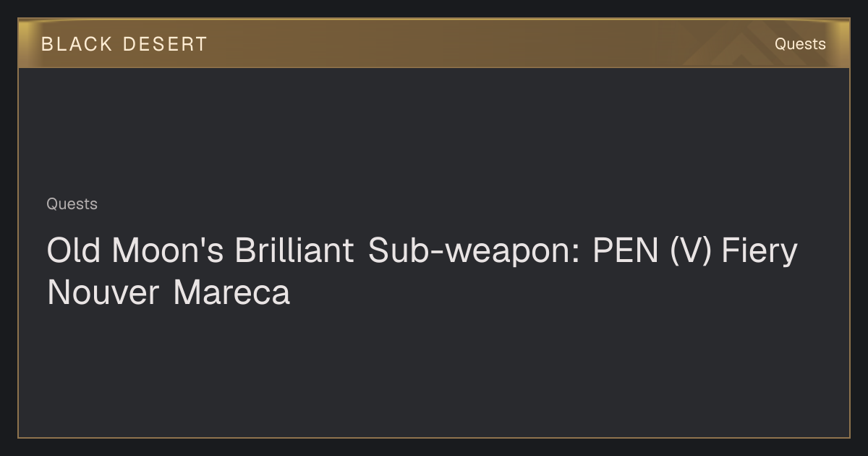Click the word "Brilliant" in the heading

pos(294,251)
